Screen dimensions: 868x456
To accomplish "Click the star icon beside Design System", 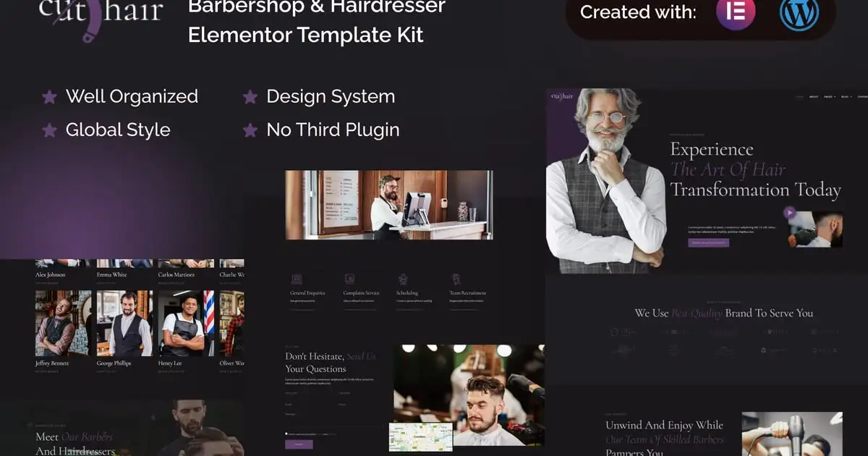I will [x=250, y=97].
